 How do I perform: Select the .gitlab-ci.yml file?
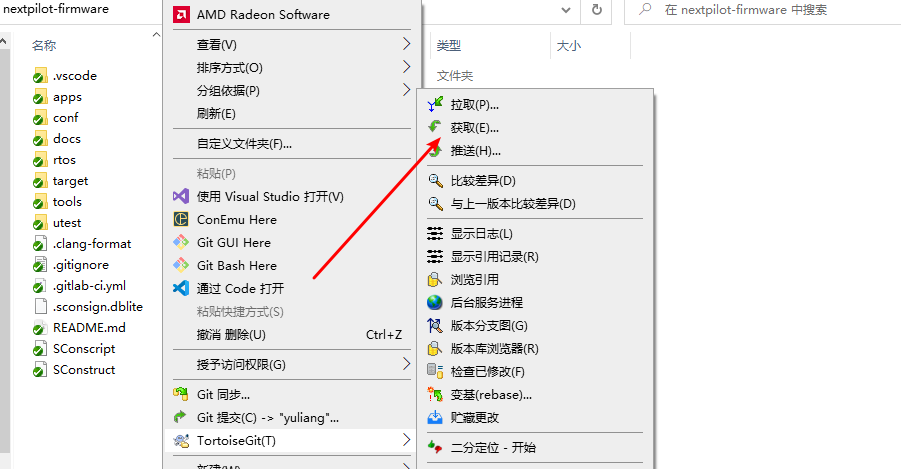[80, 286]
